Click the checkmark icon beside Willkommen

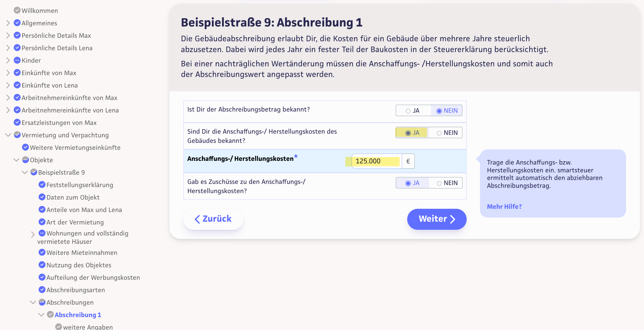coord(17,10)
